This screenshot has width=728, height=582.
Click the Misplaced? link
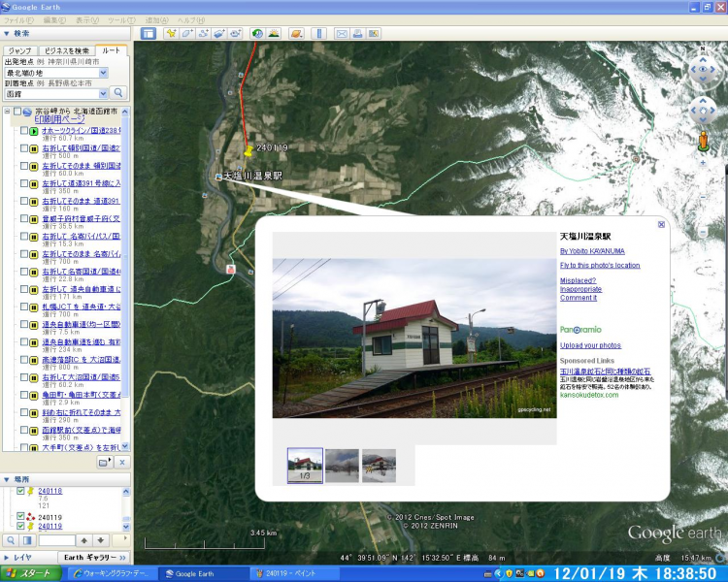pyautogui.click(x=578, y=280)
